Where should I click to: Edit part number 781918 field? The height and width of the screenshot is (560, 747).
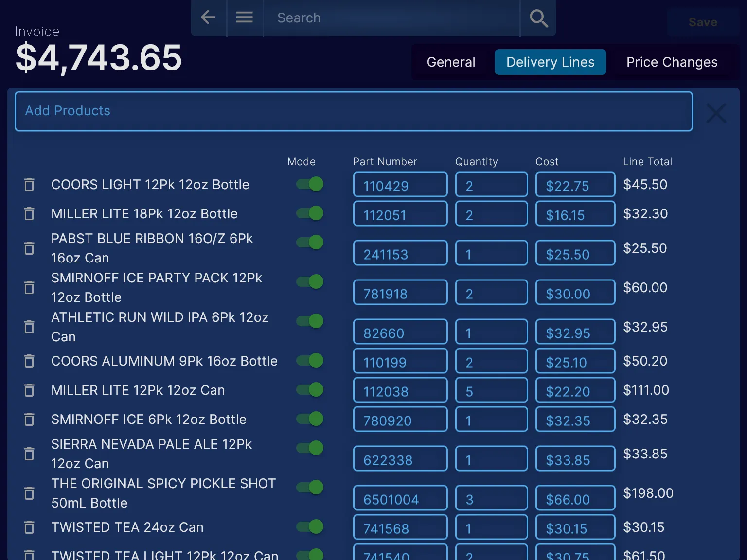(400, 293)
